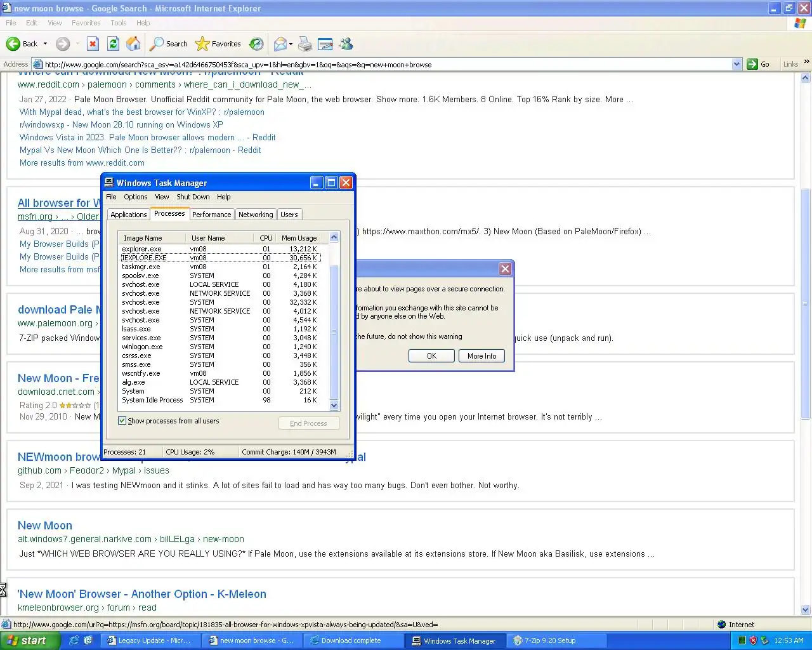Click in the Address URL field
Screen dimensions: 812x650
pyautogui.click(x=387, y=64)
